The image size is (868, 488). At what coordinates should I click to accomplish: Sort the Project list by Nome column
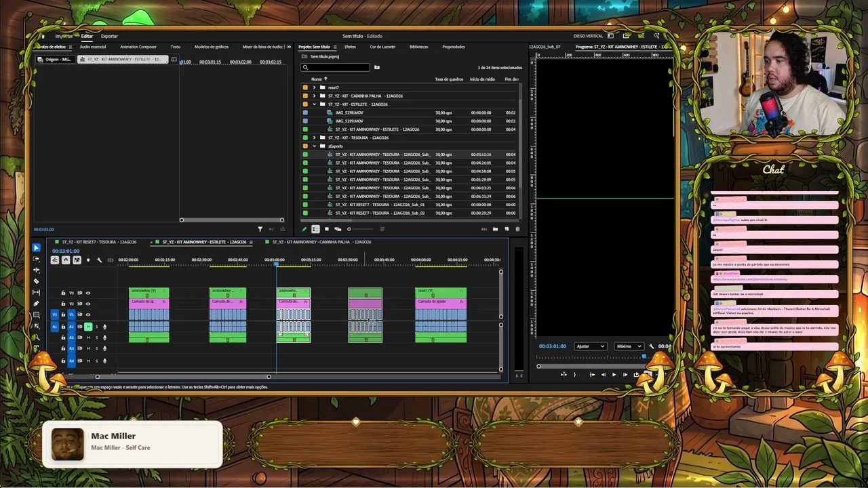(316, 79)
